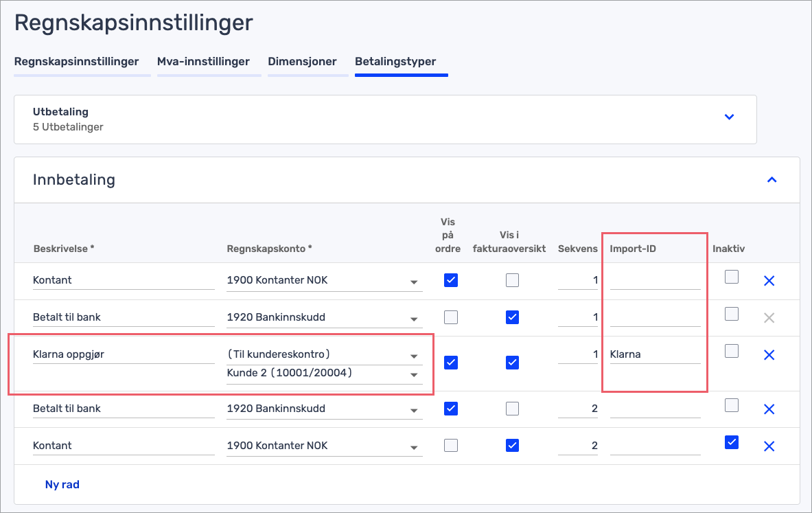This screenshot has height=513, width=812.
Task: Uncheck Vis på ordre for Klarna oppgjør
Action: (451, 362)
